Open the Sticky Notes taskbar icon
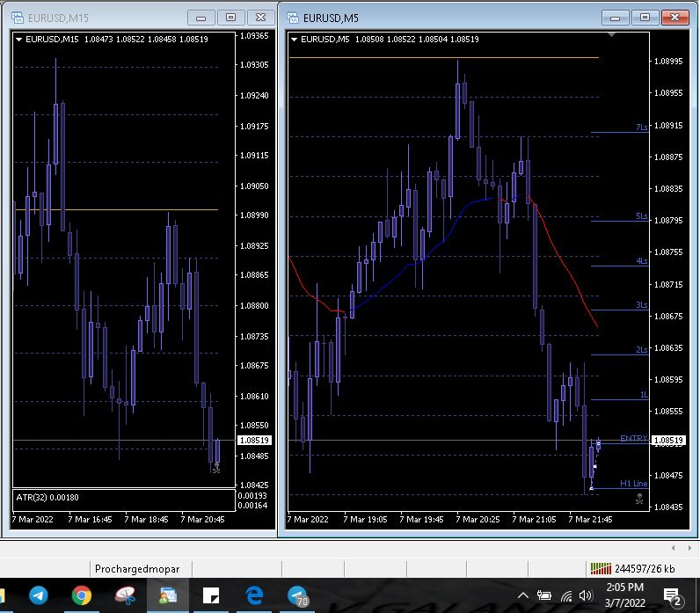This screenshot has height=613, width=700. [x=211, y=595]
